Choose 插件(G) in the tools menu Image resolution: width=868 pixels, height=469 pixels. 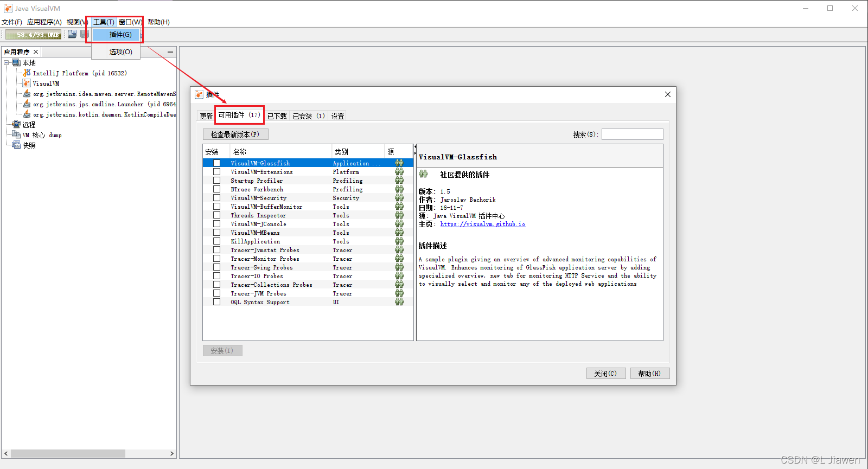[x=116, y=34]
